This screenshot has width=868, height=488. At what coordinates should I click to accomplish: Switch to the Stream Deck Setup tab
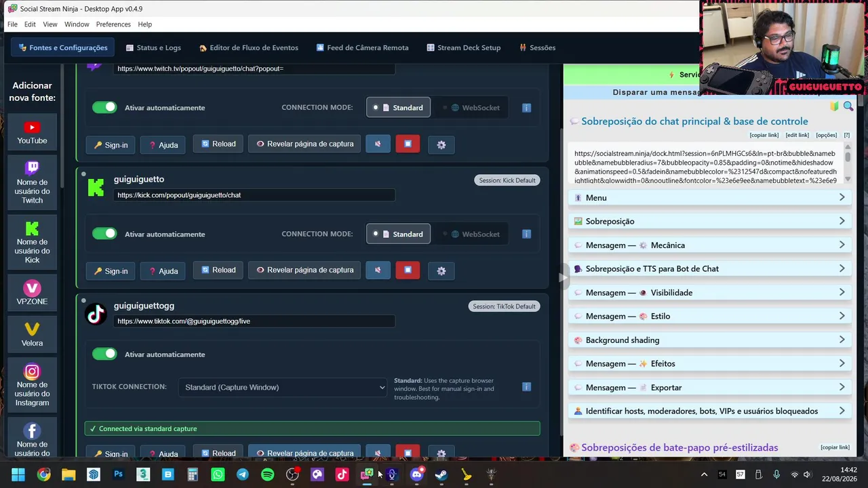click(464, 48)
